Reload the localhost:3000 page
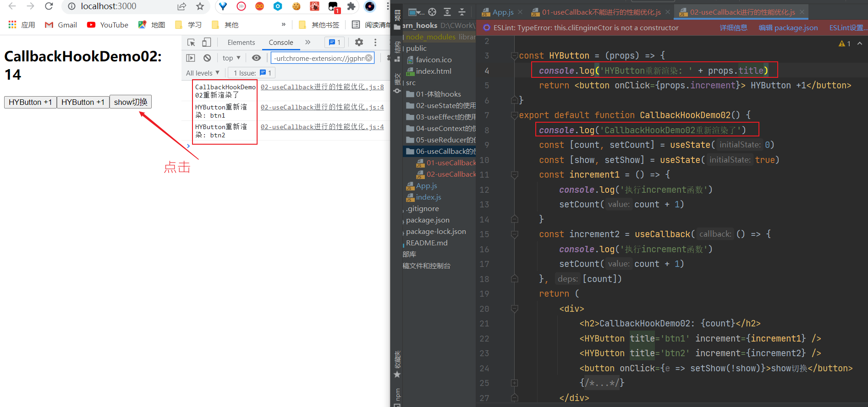Screen dimensions: 868x407 [x=49, y=6]
